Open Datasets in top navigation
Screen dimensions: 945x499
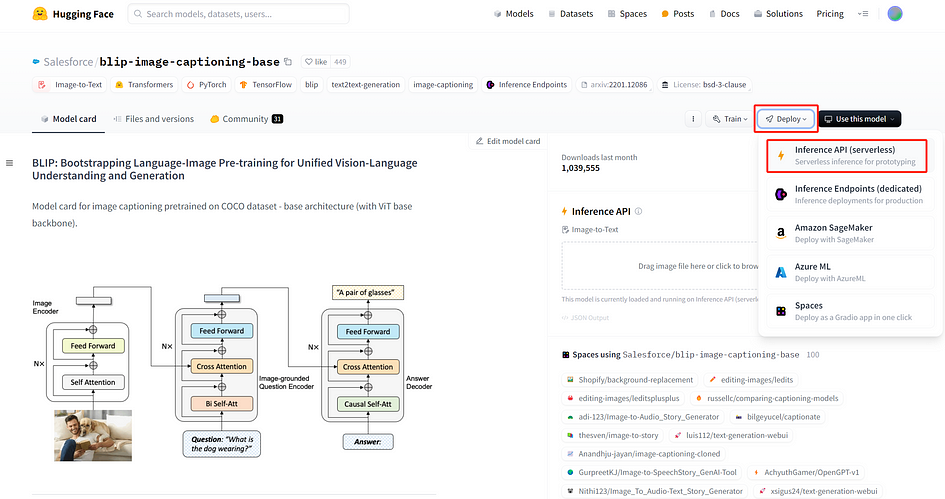tap(570, 14)
